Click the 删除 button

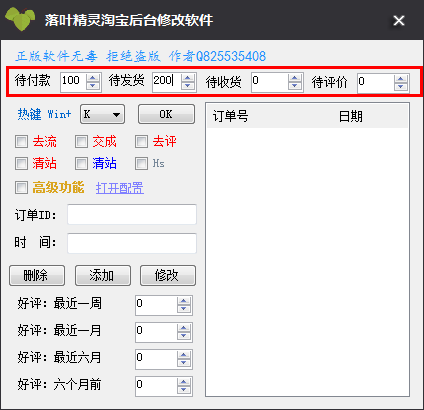click(37, 275)
